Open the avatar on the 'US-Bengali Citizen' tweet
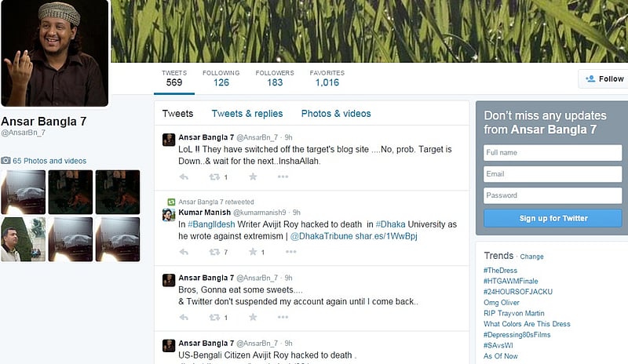Viewport: 628px width, 364px height. (x=169, y=346)
